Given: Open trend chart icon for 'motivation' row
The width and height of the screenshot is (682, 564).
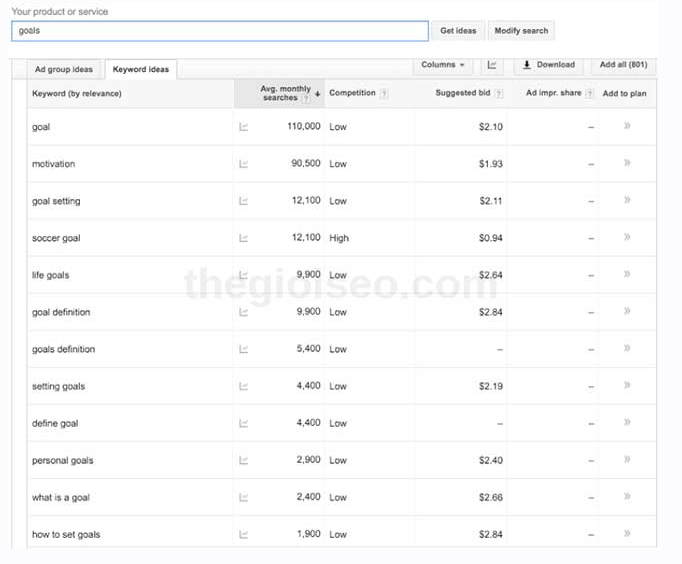Looking at the screenshot, I should (x=244, y=164).
